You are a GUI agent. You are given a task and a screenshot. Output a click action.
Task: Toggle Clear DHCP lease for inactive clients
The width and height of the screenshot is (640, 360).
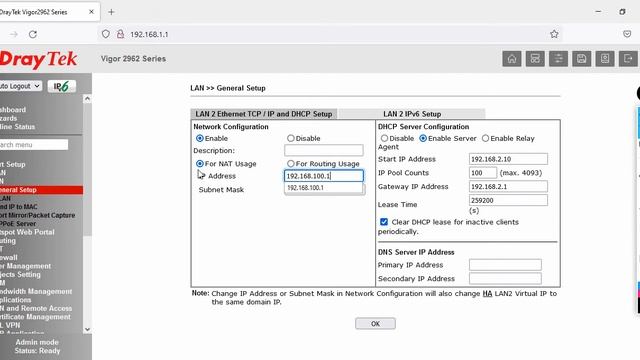tap(384, 222)
